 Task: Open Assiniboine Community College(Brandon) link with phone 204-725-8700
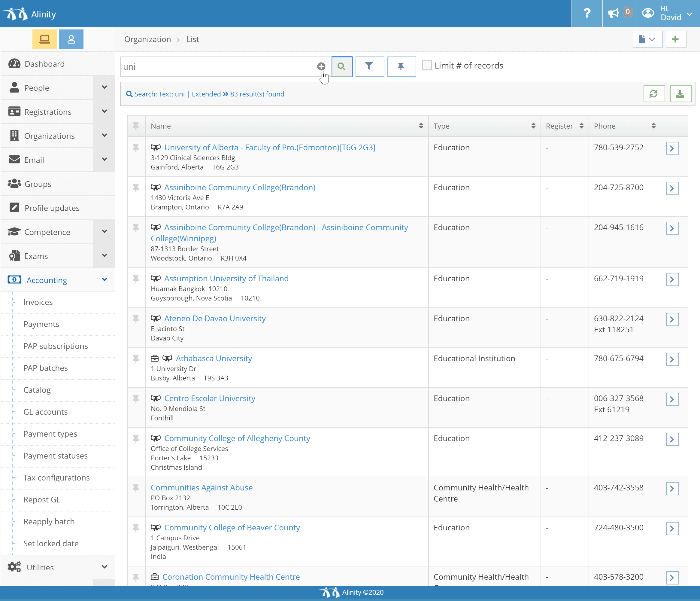click(x=240, y=187)
